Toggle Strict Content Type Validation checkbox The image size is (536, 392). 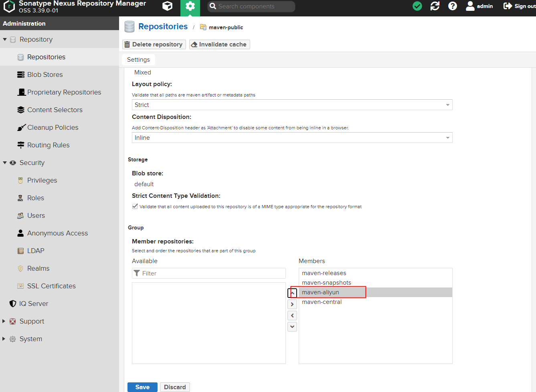(x=135, y=207)
